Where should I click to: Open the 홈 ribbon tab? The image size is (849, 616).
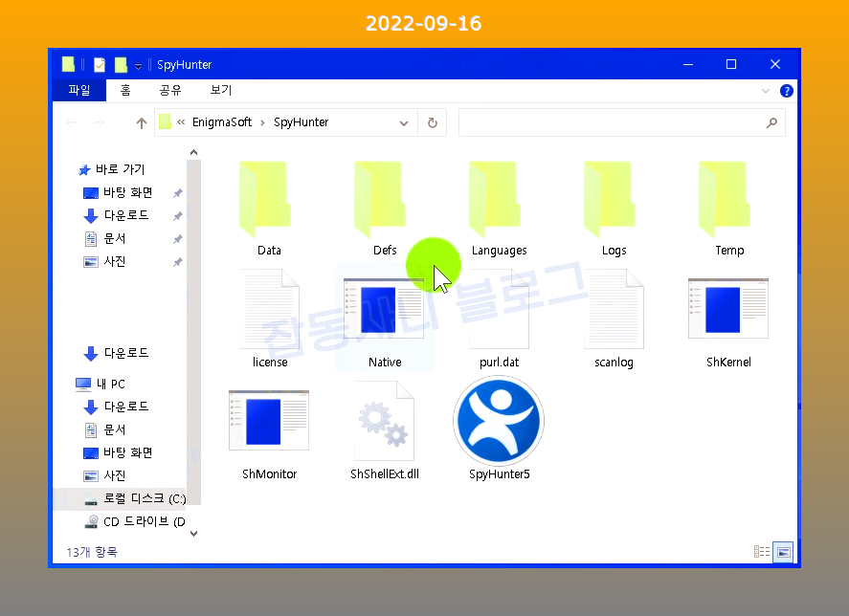click(x=125, y=91)
